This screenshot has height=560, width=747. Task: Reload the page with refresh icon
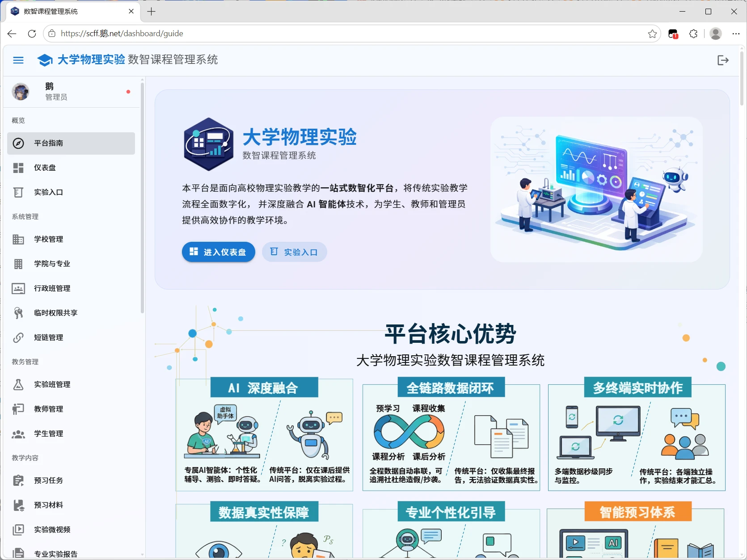pyautogui.click(x=32, y=34)
